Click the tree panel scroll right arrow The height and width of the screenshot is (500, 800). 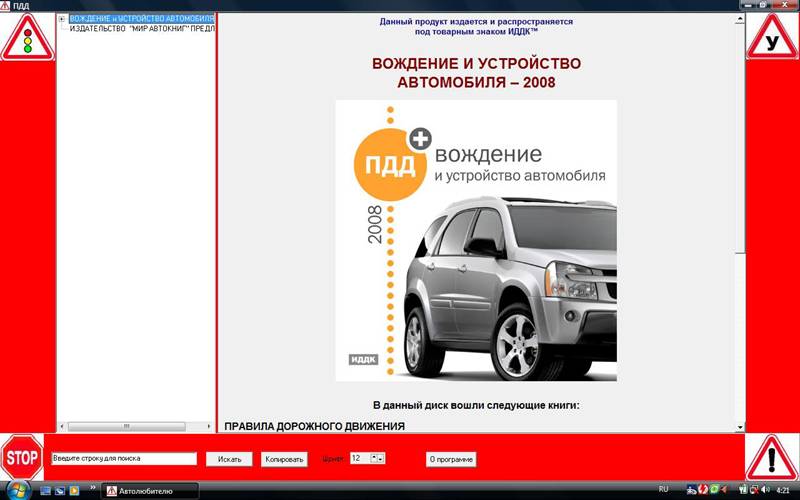pyautogui.click(x=209, y=426)
